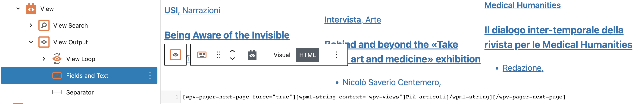
Task: Click the View block calendar-eye icon
Action: pos(31,9)
